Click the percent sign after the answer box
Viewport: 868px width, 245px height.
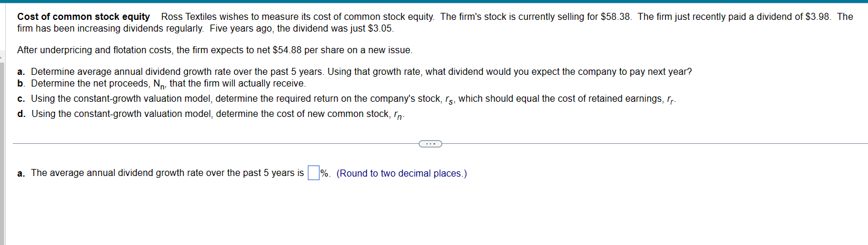point(325,174)
